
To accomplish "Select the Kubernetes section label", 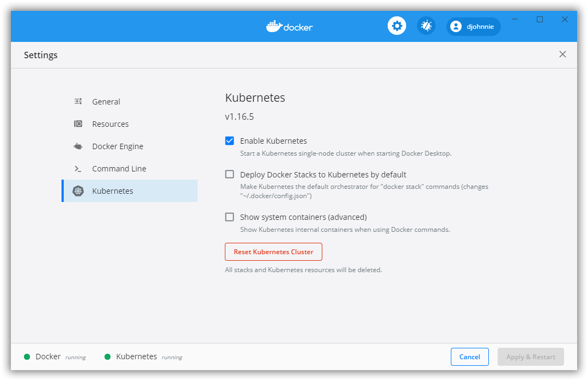I will (x=113, y=191).
